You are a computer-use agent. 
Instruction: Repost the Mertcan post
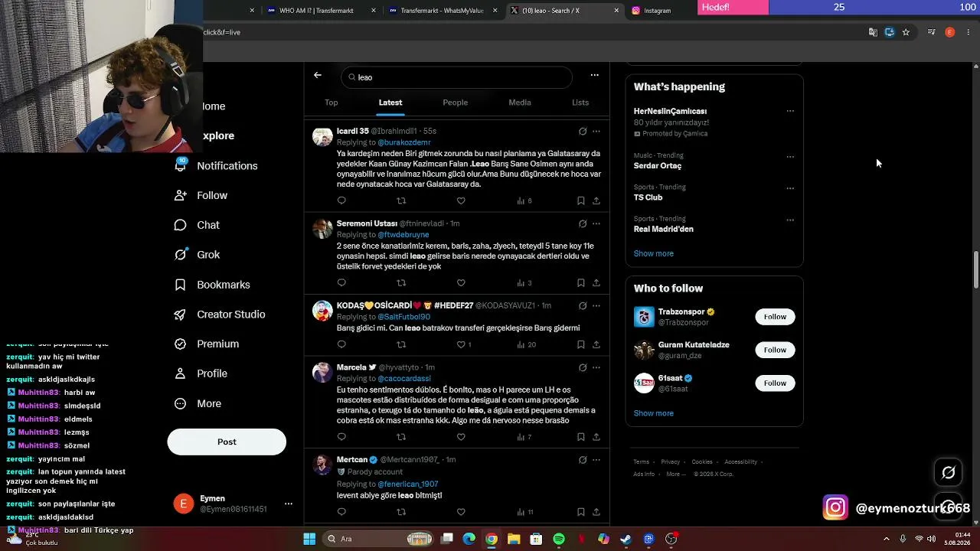(401, 512)
